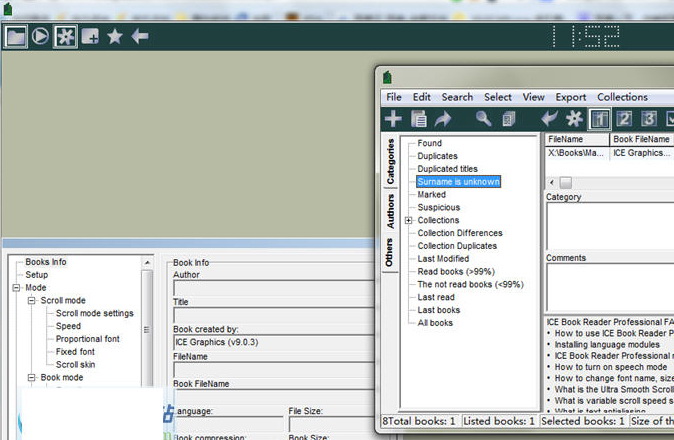Image resolution: width=674 pixels, height=440 pixels.
Task: Click the add-bookmark icon in main toolbar
Action: coord(90,37)
